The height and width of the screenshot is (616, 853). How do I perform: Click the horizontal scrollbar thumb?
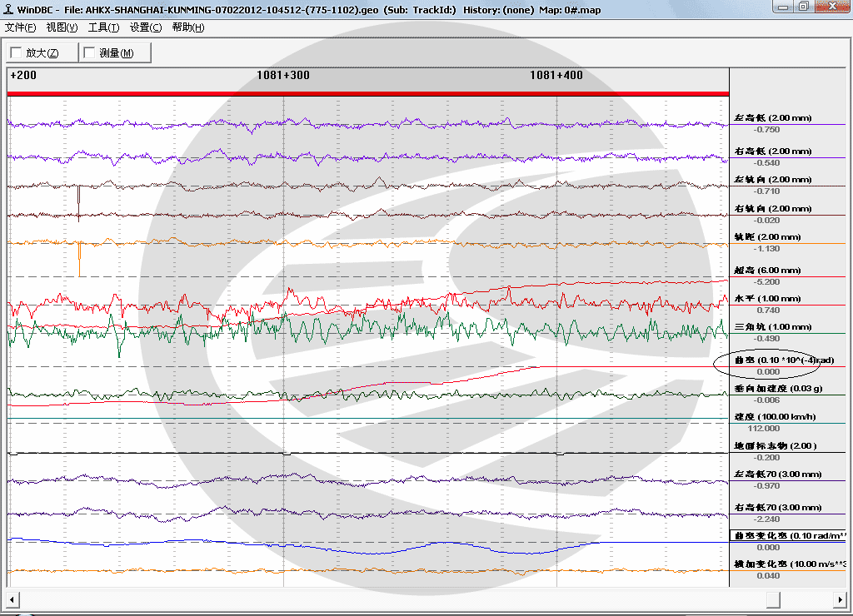[x=773, y=599]
